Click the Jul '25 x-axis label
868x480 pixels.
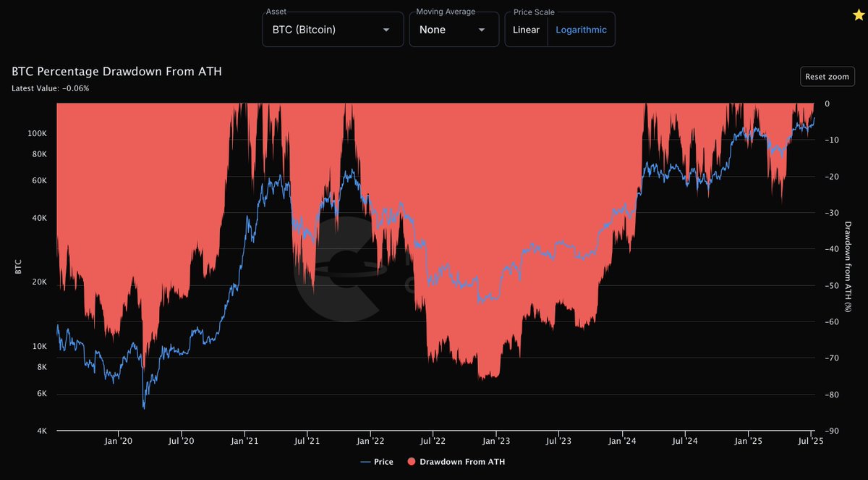(810, 440)
